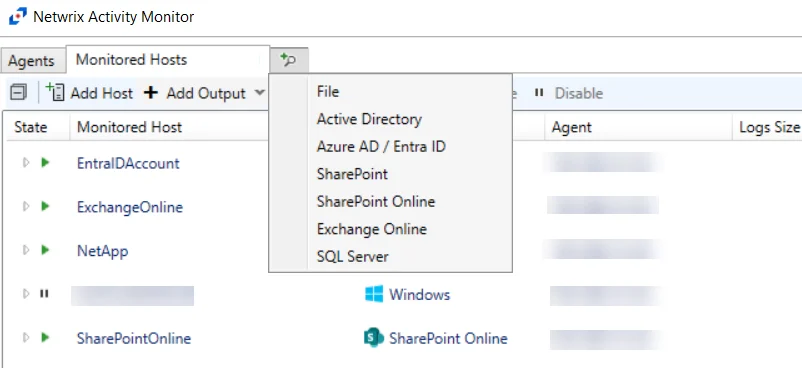Open the NetApp monitored host link
Viewport: 802px width, 368px height.
tap(102, 251)
